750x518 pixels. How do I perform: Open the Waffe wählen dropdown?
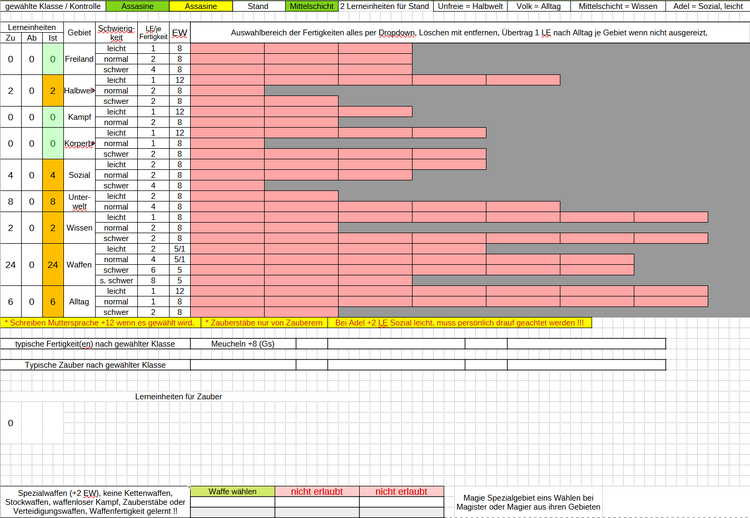click(x=231, y=491)
